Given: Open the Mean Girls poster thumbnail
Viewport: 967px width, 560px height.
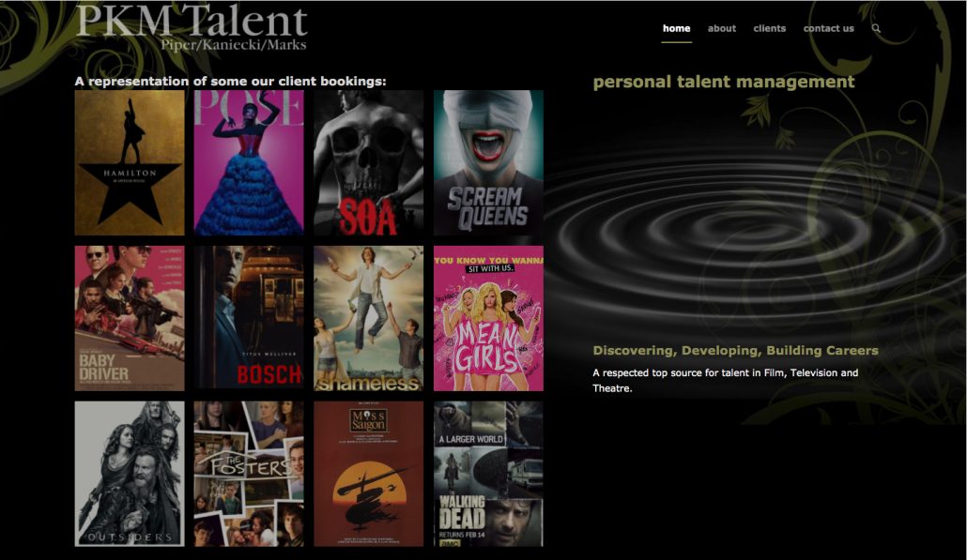Looking at the screenshot, I should pyautogui.click(x=488, y=319).
